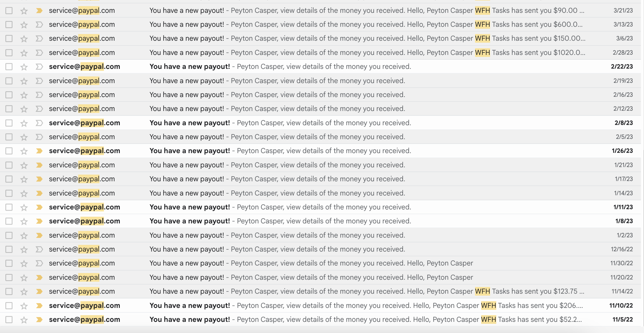Toggle importance marker on 11/30/22 email
Screen dimensions: 644x333
click(x=39, y=263)
